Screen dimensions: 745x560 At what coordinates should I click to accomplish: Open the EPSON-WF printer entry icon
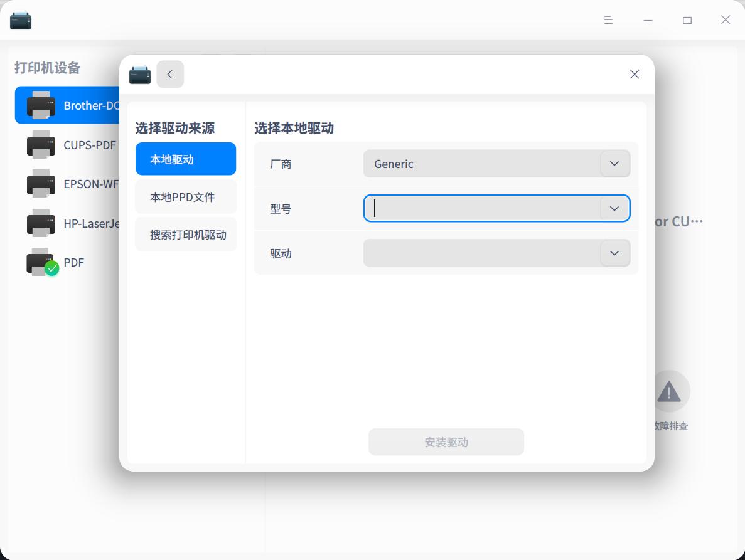coord(41,184)
